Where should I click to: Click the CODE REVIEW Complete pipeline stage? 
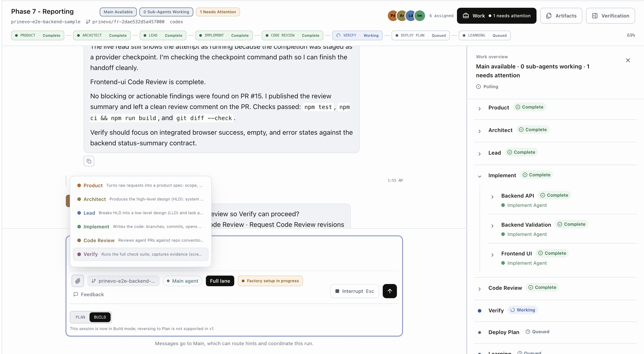tap(293, 35)
